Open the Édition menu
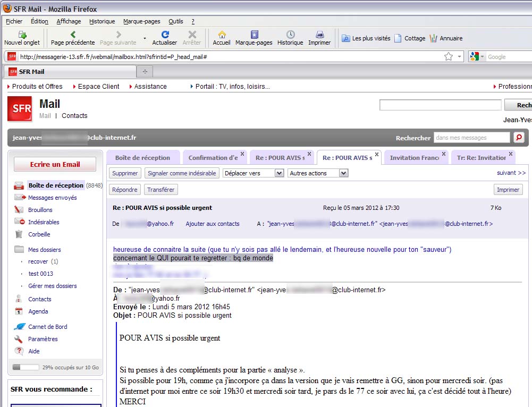 [x=39, y=21]
